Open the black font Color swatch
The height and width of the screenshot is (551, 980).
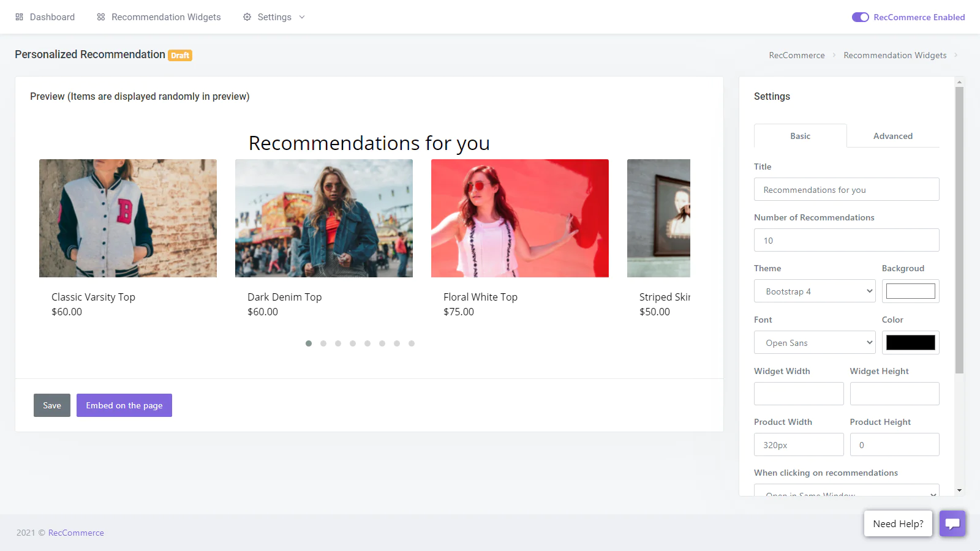(910, 343)
